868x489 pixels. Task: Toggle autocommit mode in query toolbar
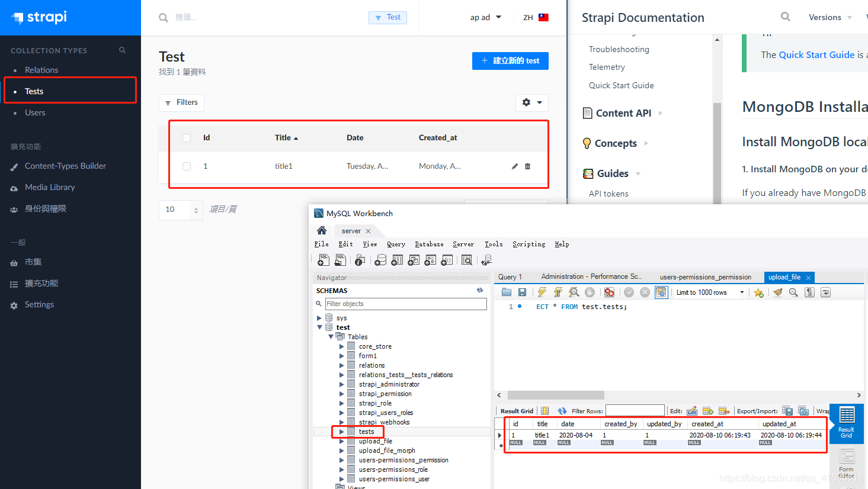(661, 292)
